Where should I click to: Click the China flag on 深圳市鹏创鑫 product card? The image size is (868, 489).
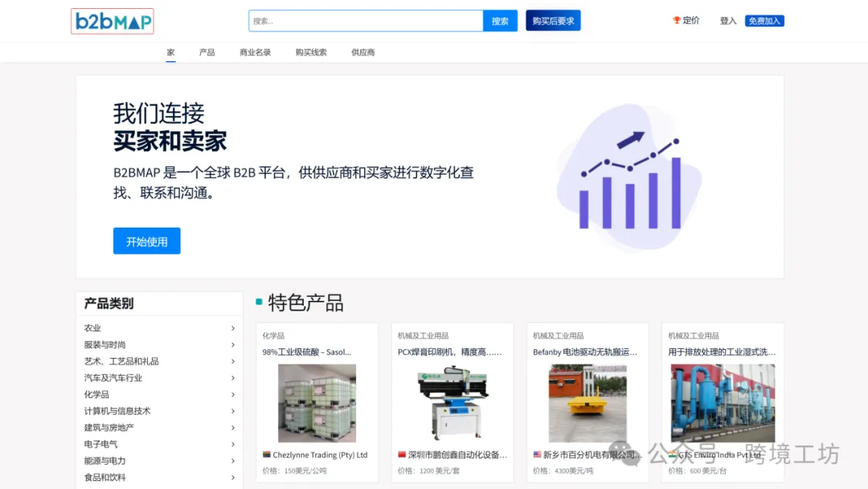(x=402, y=454)
